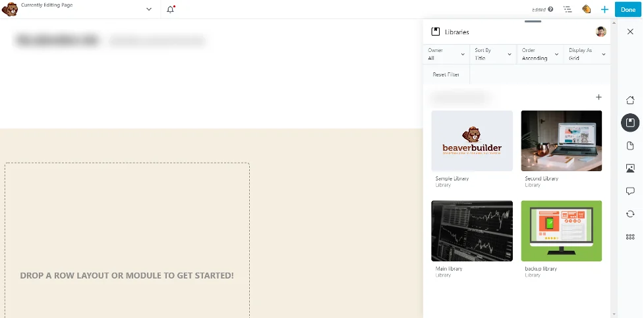Click the Done button
The width and height of the screenshot is (644, 318).
coord(628,9)
